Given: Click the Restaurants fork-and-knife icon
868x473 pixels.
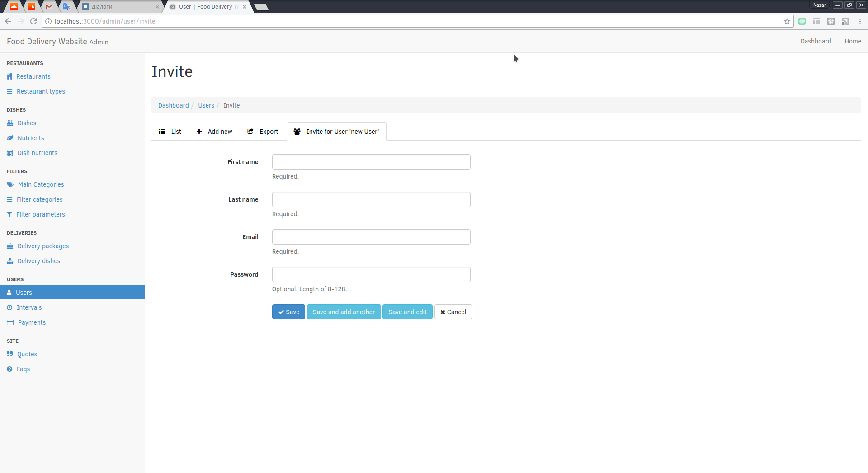Looking at the screenshot, I should (x=9, y=76).
